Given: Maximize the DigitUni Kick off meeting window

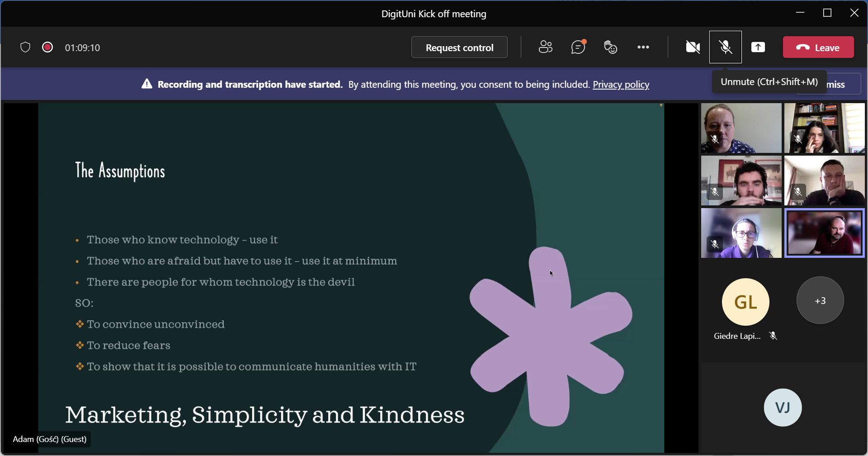Looking at the screenshot, I should point(827,13).
